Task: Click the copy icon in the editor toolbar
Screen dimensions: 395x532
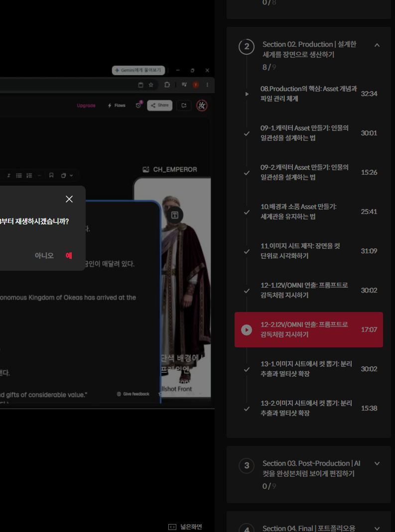Action: pos(63,175)
